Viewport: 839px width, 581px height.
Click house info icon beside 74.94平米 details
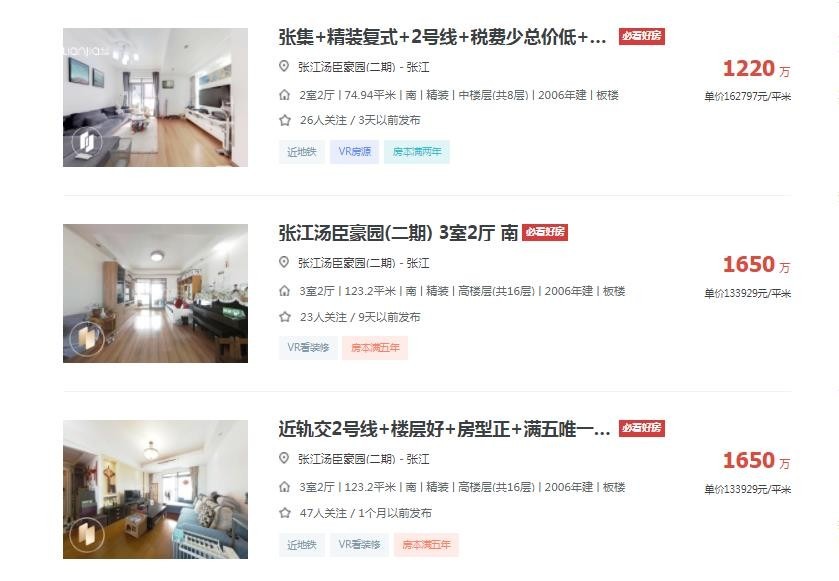pyautogui.click(x=285, y=95)
